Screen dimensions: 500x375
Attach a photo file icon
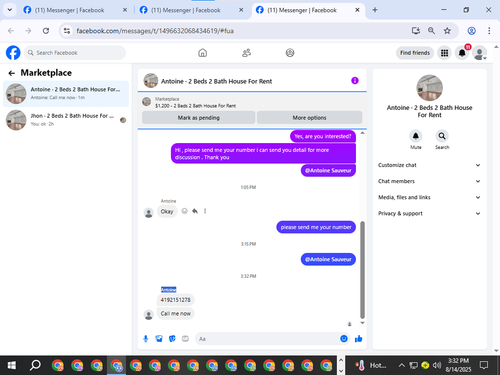click(x=159, y=339)
